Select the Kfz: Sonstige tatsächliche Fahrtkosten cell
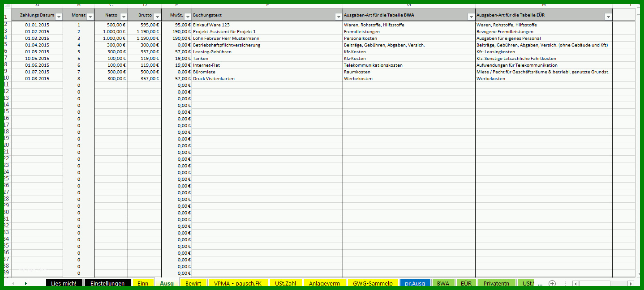 click(x=544, y=59)
